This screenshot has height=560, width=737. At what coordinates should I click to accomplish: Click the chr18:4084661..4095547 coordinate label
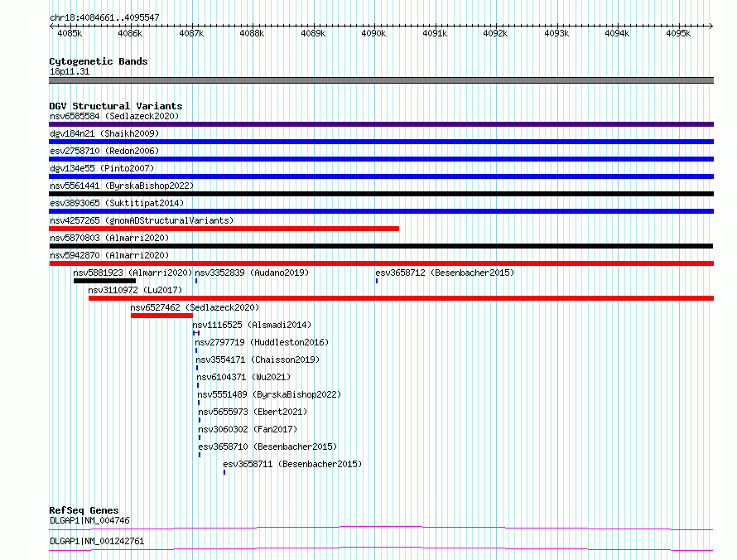(105, 17)
